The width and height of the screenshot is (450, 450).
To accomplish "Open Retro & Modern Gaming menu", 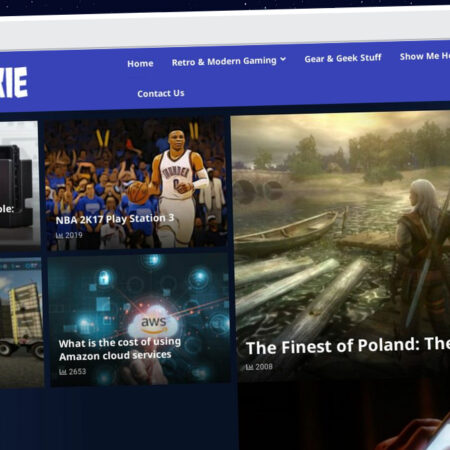I will [x=224, y=61].
